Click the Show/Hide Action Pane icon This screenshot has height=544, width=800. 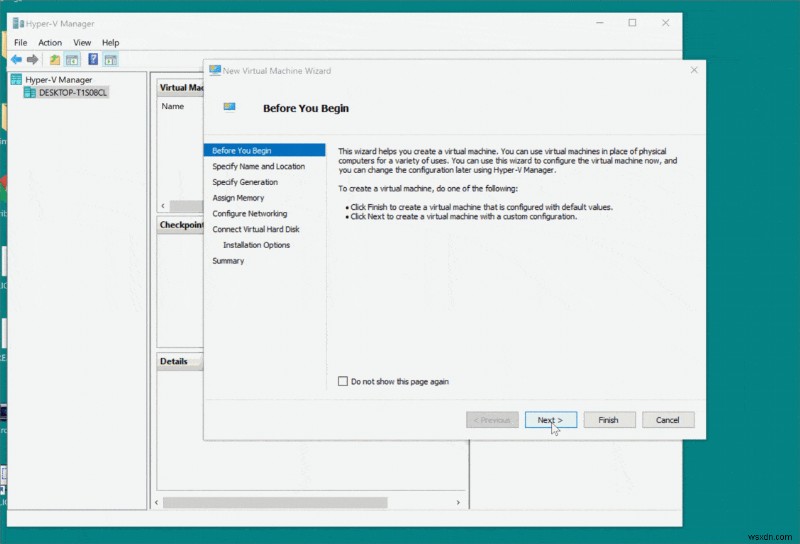[x=111, y=60]
